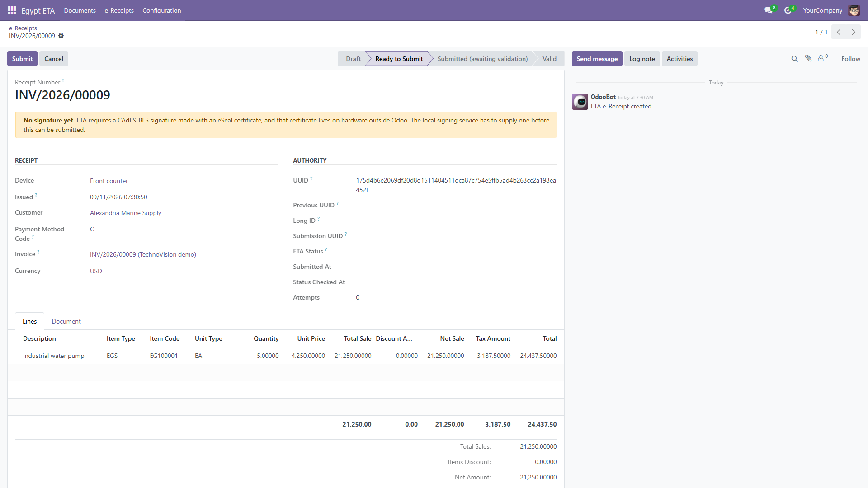Go to the previous record arrow
This screenshot has height=488, width=868.
point(839,32)
